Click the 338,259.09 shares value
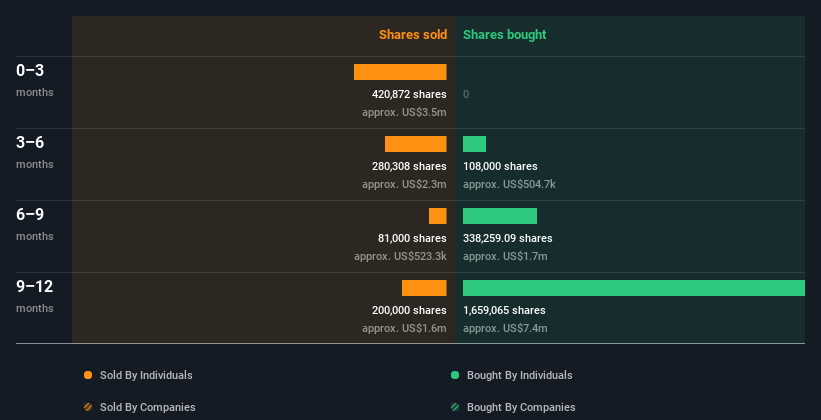The image size is (821, 420). 508,238
